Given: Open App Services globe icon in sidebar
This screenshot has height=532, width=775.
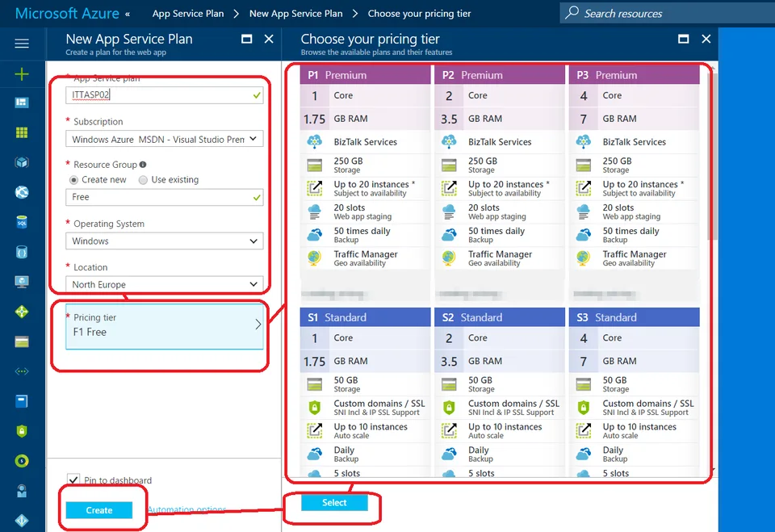Looking at the screenshot, I should pos(22,192).
